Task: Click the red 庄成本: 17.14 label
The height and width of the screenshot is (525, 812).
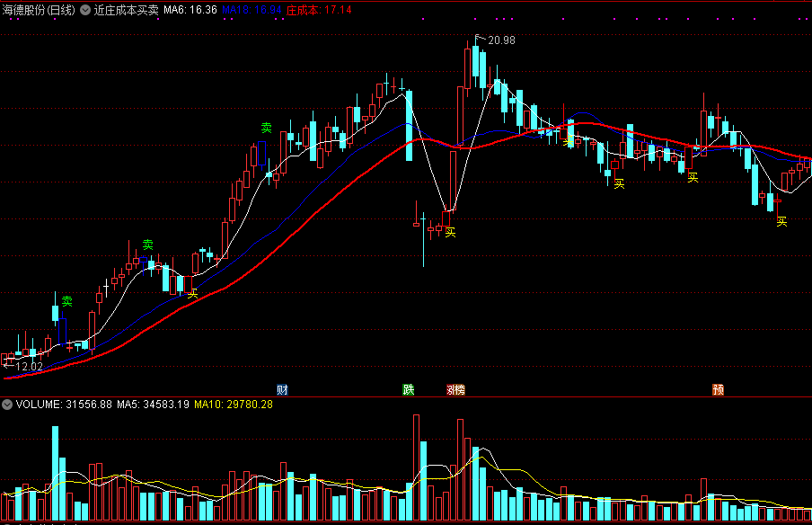Action: click(319, 10)
